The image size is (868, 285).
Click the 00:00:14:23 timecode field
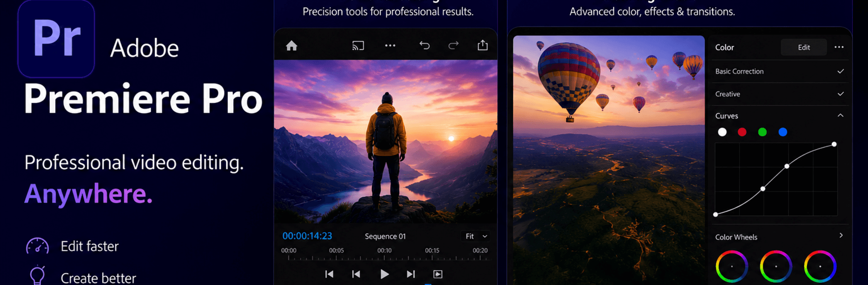click(x=307, y=236)
